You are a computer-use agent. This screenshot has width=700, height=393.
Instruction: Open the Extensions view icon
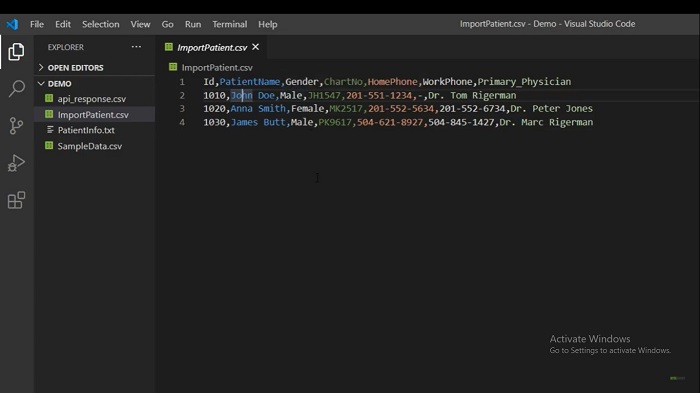pyautogui.click(x=16, y=200)
